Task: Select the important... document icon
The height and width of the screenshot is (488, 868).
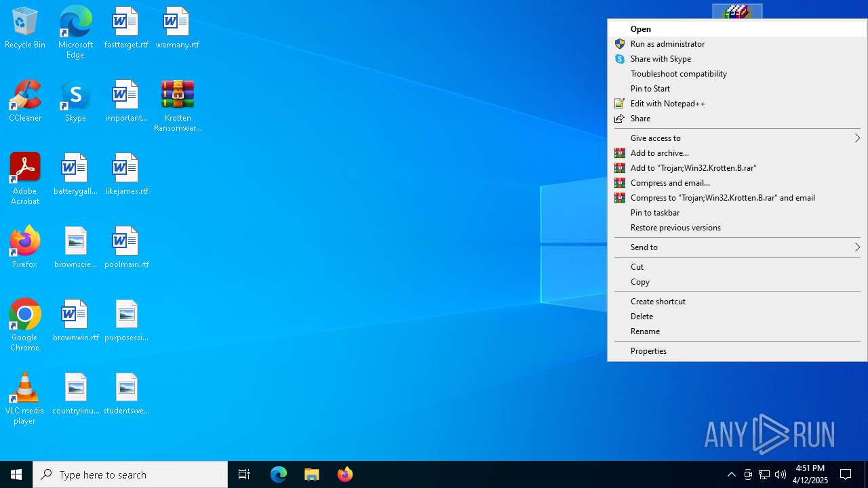Action: click(x=126, y=101)
